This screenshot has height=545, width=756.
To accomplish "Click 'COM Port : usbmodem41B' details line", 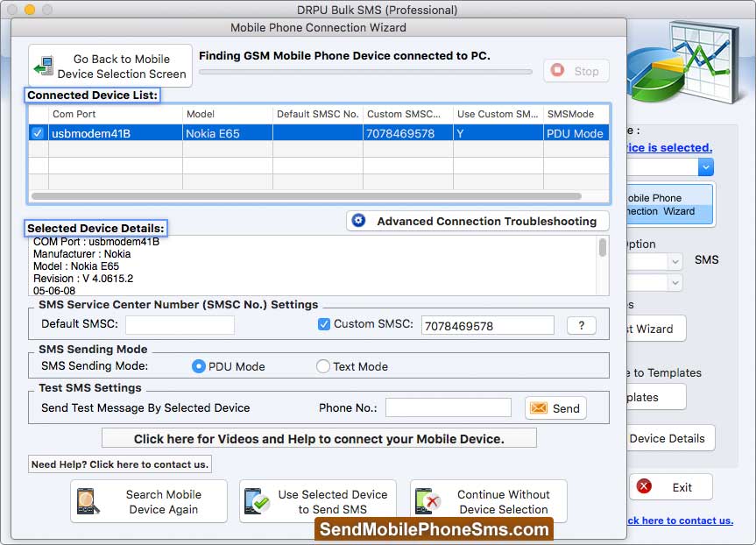I will pos(96,242).
